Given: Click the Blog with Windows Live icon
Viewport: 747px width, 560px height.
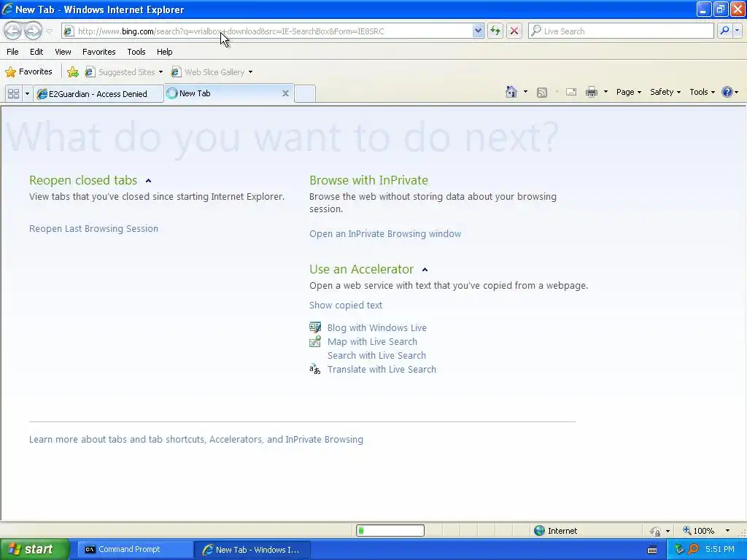Looking at the screenshot, I should [315, 327].
